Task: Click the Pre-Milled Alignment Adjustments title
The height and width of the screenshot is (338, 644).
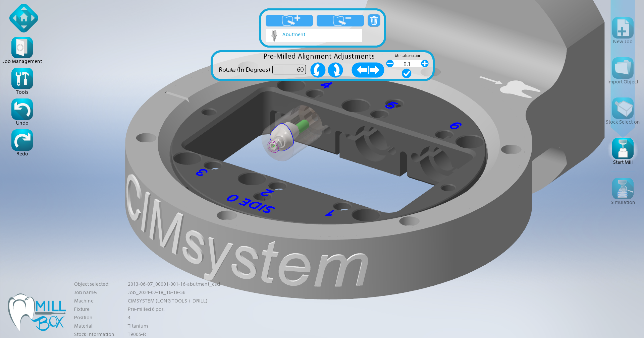Action: click(x=319, y=56)
